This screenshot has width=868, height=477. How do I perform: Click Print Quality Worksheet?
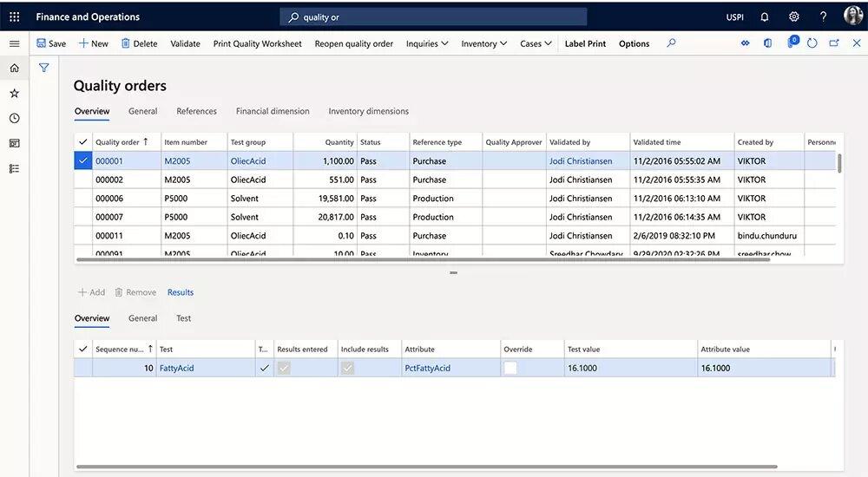point(258,43)
